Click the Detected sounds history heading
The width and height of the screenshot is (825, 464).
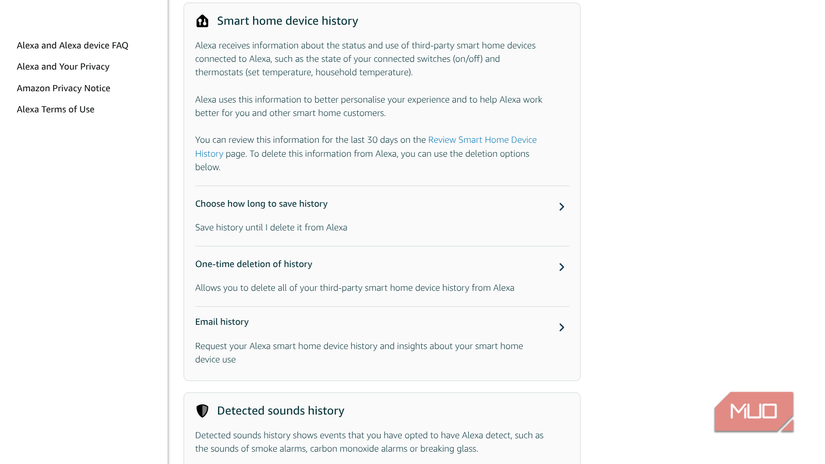tap(280, 411)
